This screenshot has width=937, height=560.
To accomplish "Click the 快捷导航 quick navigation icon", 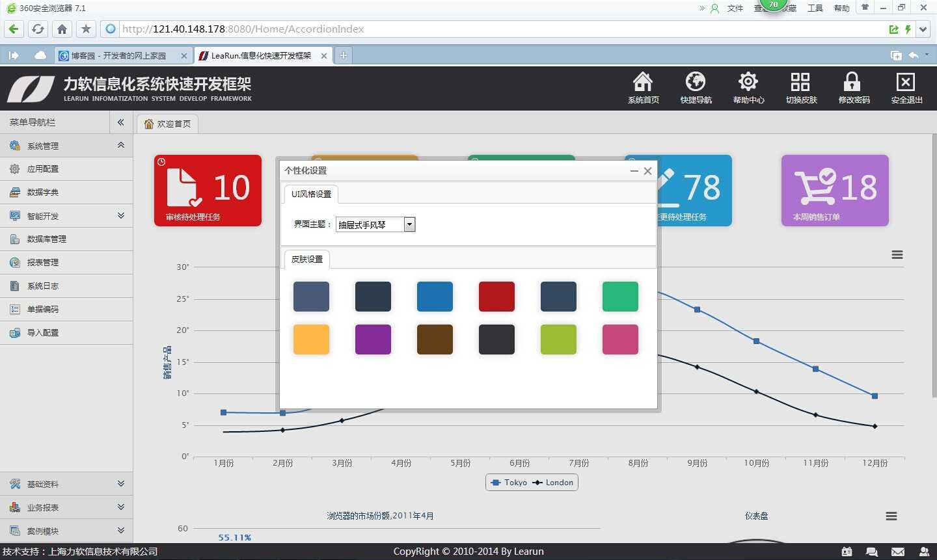I will [696, 88].
